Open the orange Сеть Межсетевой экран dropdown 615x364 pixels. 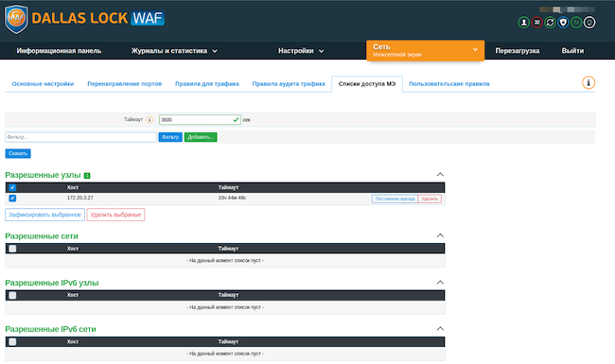click(425, 50)
